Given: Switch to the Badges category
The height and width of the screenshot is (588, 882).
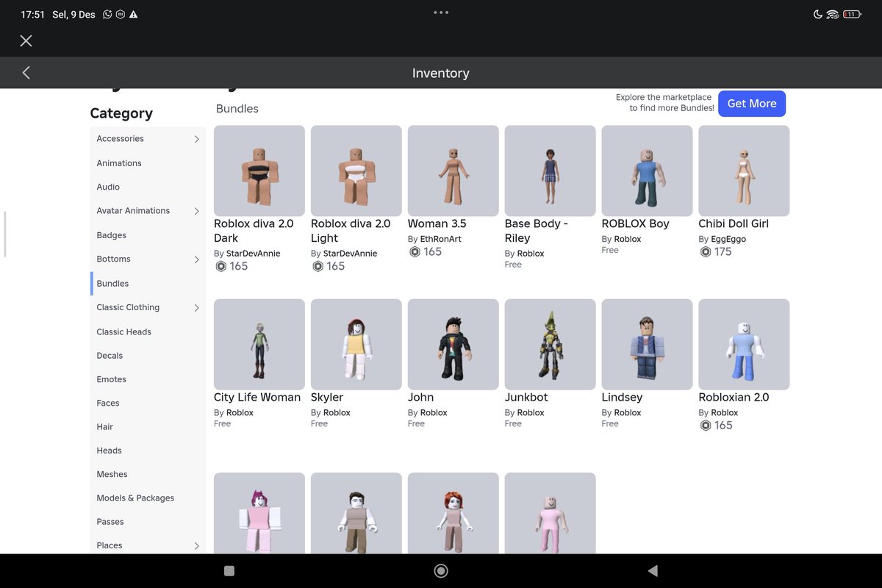Looking at the screenshot, I should point(111,234).
